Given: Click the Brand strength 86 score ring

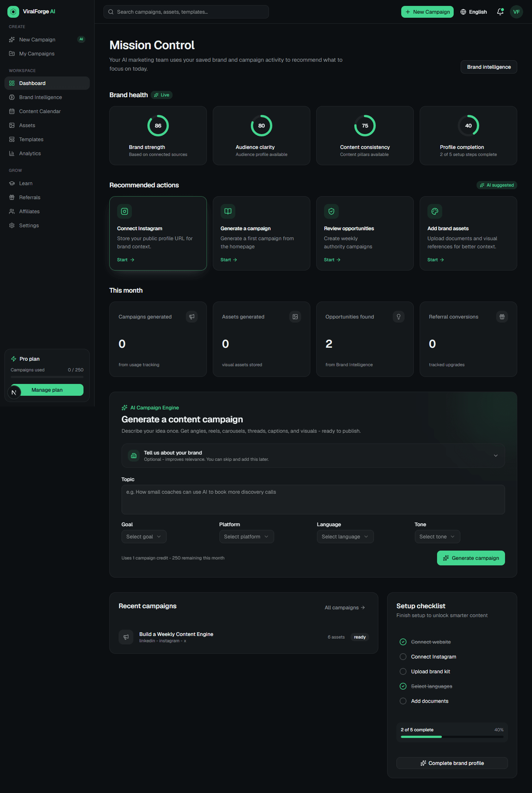Looking at the screenshot, I should tap(158, 126).
